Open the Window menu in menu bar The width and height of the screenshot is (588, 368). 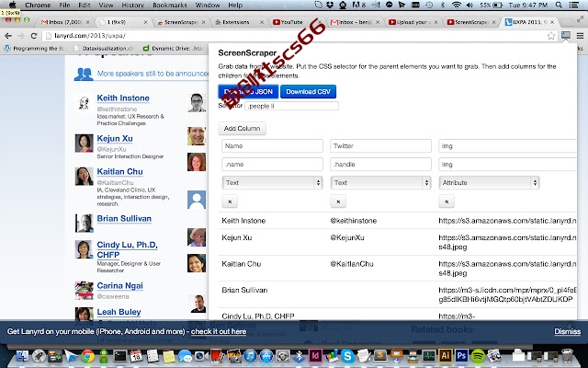[x=208, y=5]
